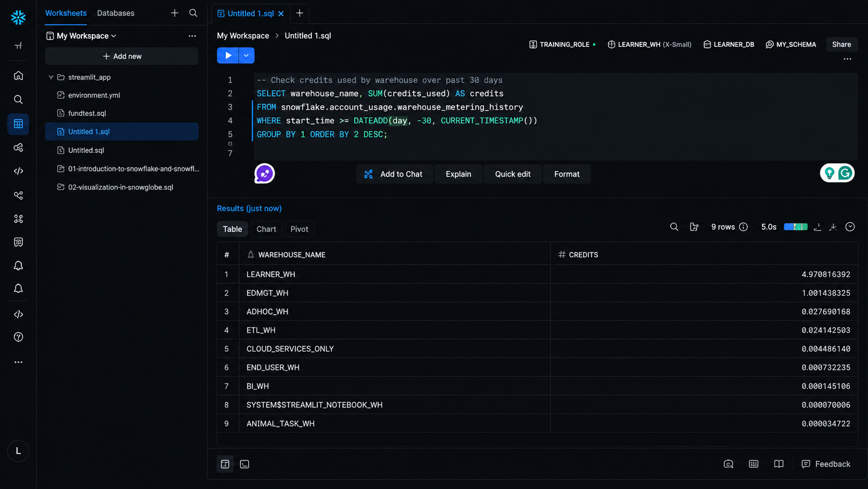
Task: Click the CLOUD_SERVICES_ONLY cell
Action: [395, 349]
